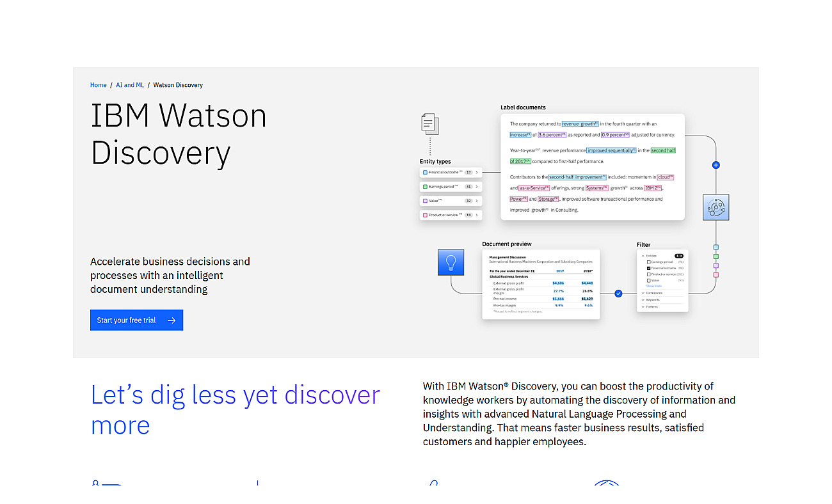832x504 pixels.
Task: Click the highlighted 'second-half improvement' label
Action: 577,177
